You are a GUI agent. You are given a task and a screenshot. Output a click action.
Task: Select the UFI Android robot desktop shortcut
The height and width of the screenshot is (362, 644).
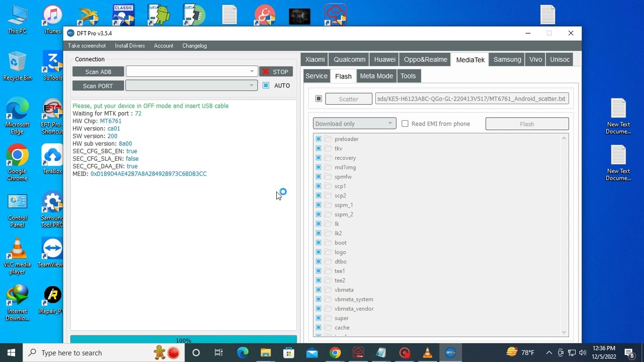[158, 15]
